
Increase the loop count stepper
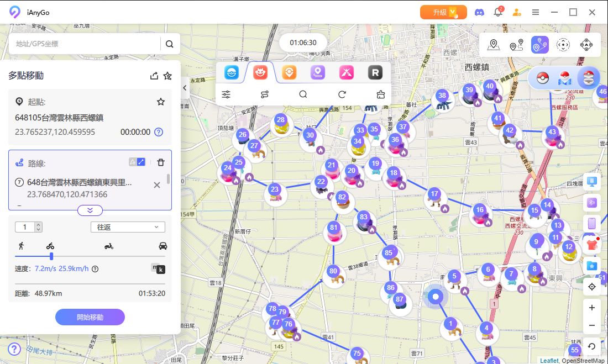click(38, 224)
